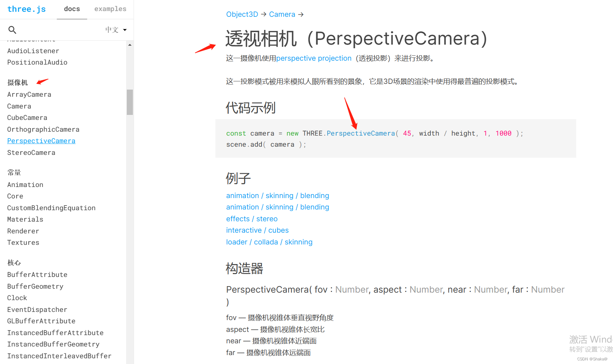Open the interactive / cubes example
The width and height of the screenshot is (613, 364).
coord(257,230)
